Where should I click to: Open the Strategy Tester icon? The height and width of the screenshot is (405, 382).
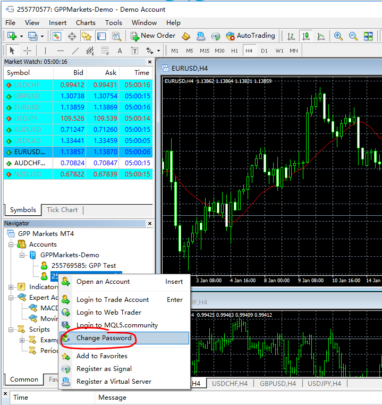coord(116,36)
